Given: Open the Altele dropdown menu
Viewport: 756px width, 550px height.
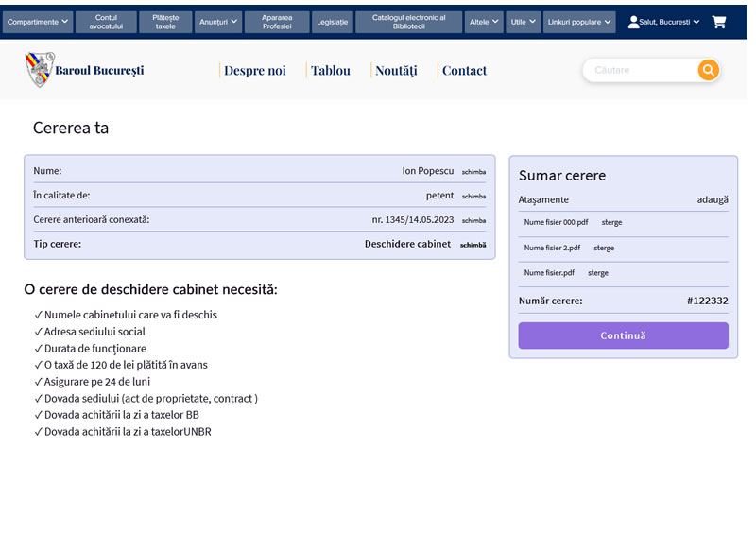Looking at the screenshot, I should [484, 22].
